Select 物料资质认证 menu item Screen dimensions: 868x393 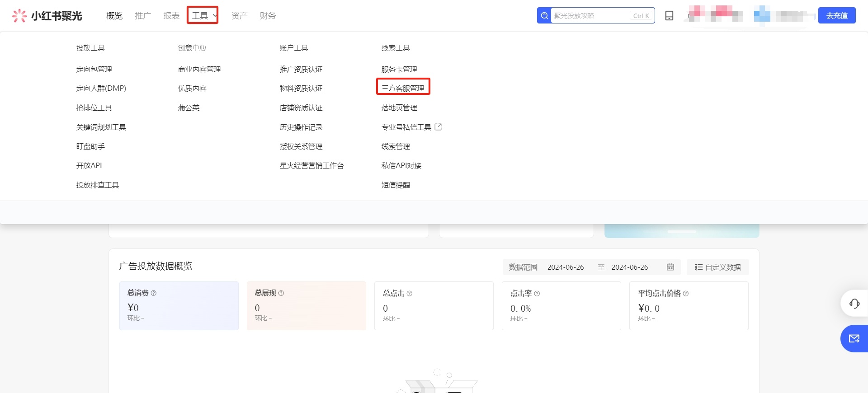301,89
